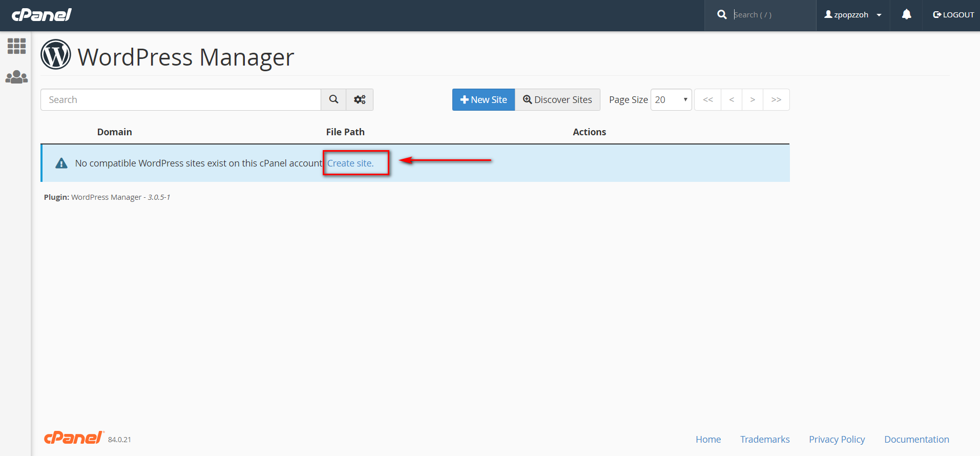Click the Actions column header
This screenshot has width=980, height=456.
(589, 132)
